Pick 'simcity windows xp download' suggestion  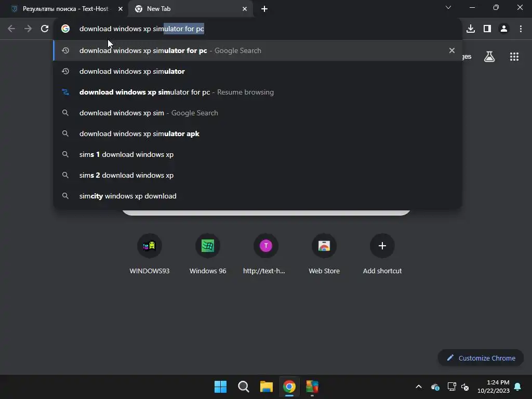[x=258, y=196]
